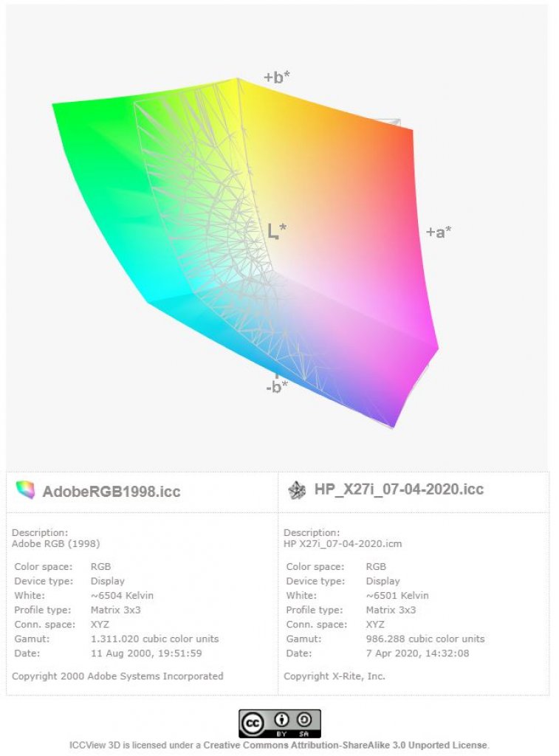Click the date 11 Aug 2000, 19:51:59
This screenshot has width=559, height=756.
coord(146,653)
